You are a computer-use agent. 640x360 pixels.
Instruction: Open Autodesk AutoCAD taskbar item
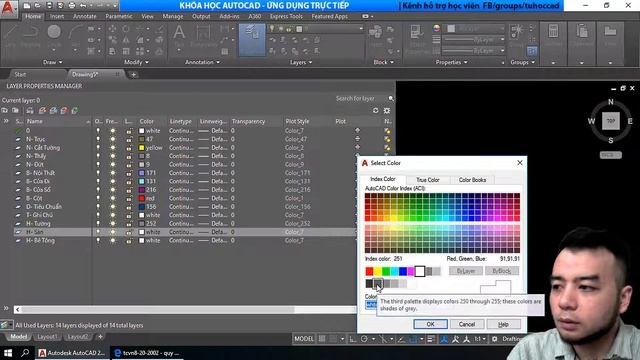click(x=72, y=353)
